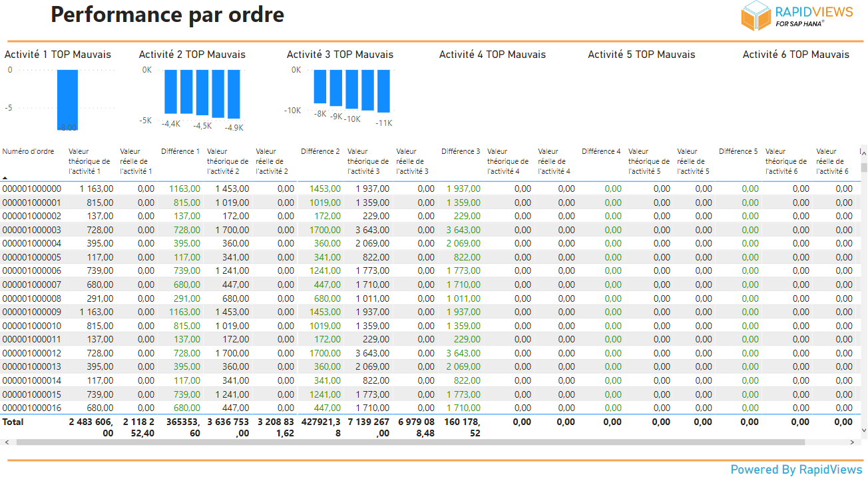Select Différence 4 column header
The width and height of the screenshot is (868, 477).
click(x=601, y=152)
